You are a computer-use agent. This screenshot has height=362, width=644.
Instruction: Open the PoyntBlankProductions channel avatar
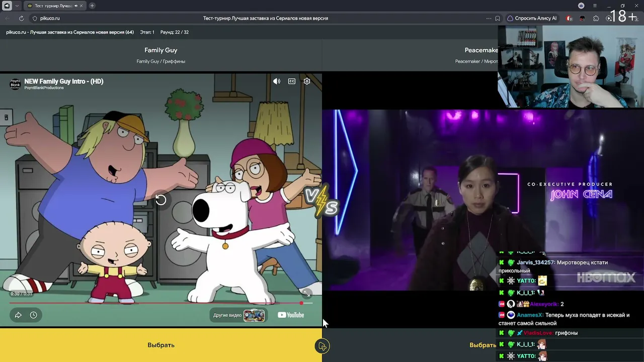click(16, 84)
